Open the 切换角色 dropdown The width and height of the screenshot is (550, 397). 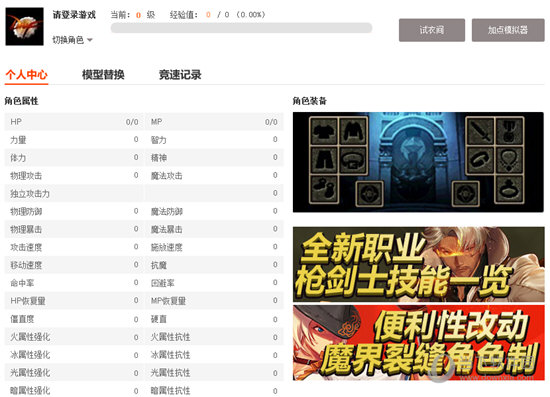click(x=72, y=40)
